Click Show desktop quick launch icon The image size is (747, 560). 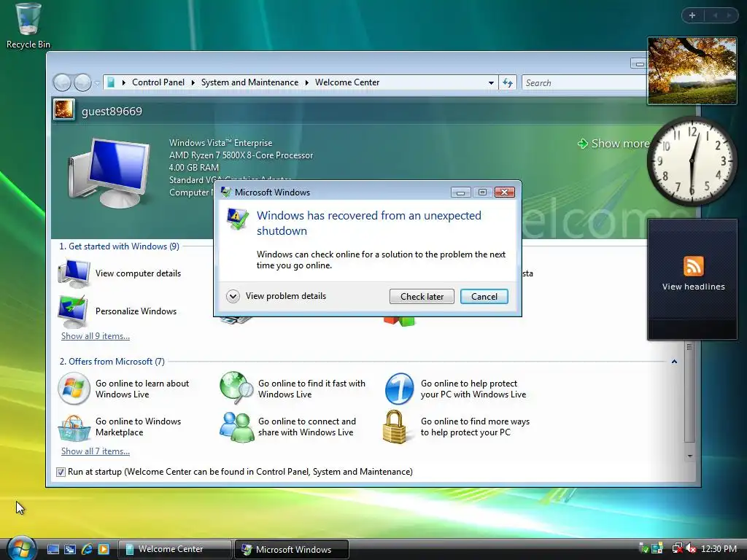pyautogui.click(x=53, y=549)
